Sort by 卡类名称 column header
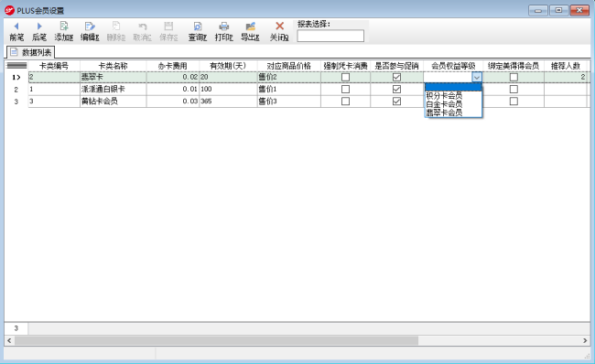The image size is (595, 364). click(x=114, y=66)
